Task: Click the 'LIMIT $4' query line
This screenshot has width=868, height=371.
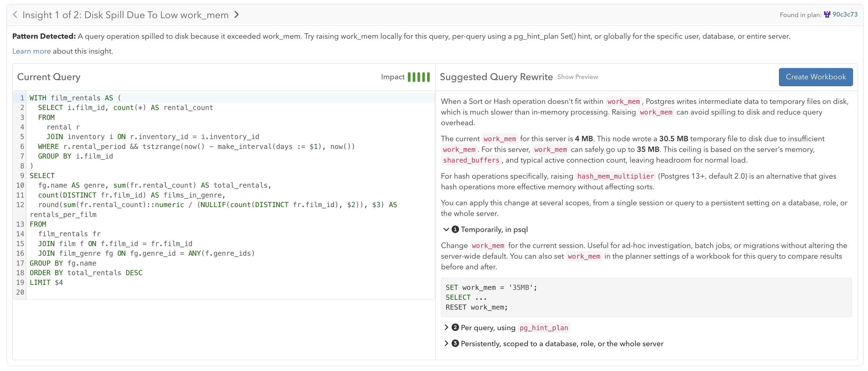Action: click(x=46, y=283)
